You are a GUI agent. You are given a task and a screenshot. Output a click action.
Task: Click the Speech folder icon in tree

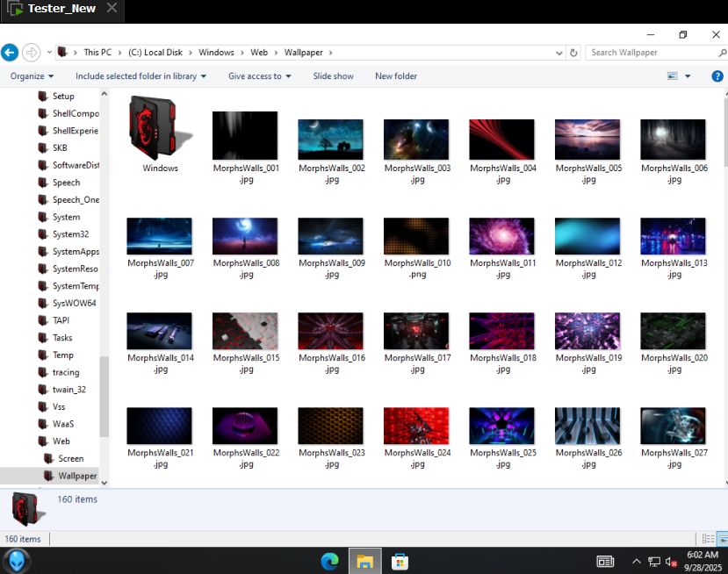pos(43,182)
